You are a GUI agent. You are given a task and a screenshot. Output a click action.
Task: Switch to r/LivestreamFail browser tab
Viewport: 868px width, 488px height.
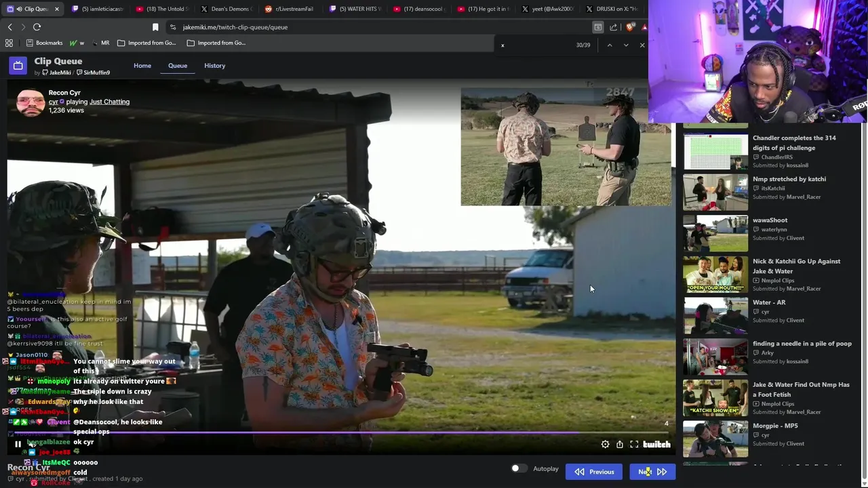[x=290, y=9]
